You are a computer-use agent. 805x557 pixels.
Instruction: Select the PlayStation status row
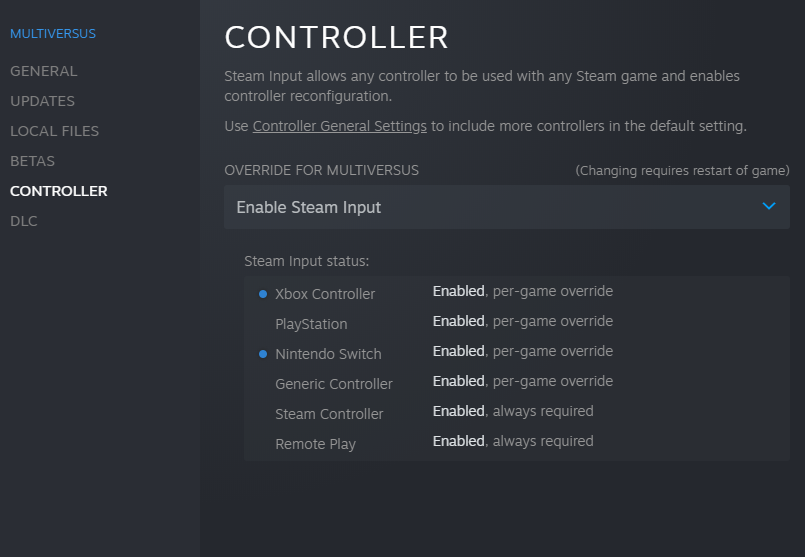pyautogui.click(x=517, y=323)
